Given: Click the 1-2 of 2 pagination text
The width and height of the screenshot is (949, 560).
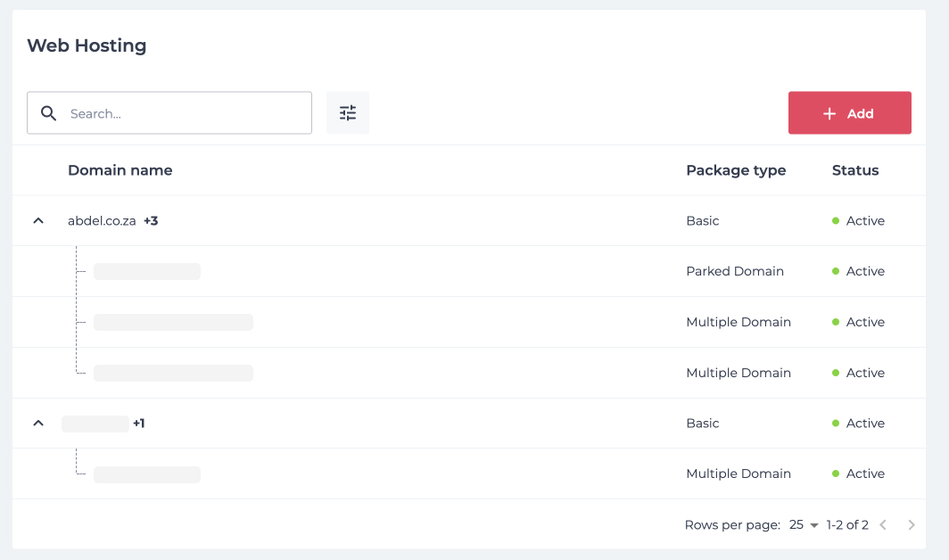Looking at the screenshot, I should point(847,525).
